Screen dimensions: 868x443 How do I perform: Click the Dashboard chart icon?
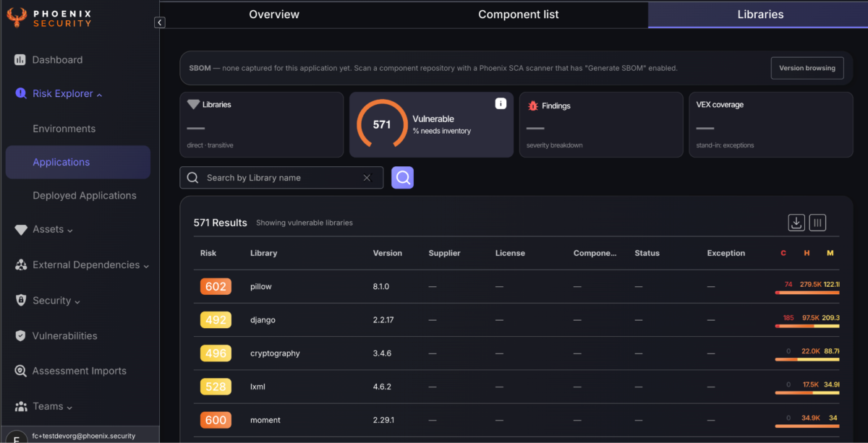(20, 60)
